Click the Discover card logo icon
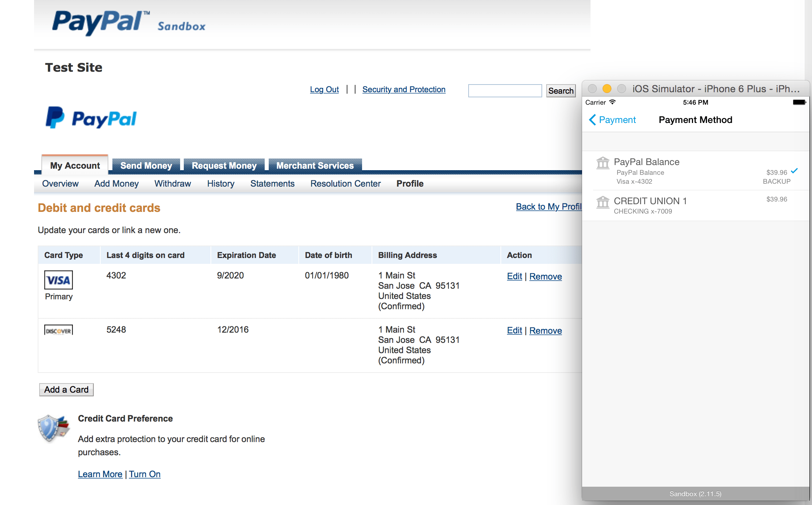The image size is (812, 505). pyautogui.click(x=59, y=330)
